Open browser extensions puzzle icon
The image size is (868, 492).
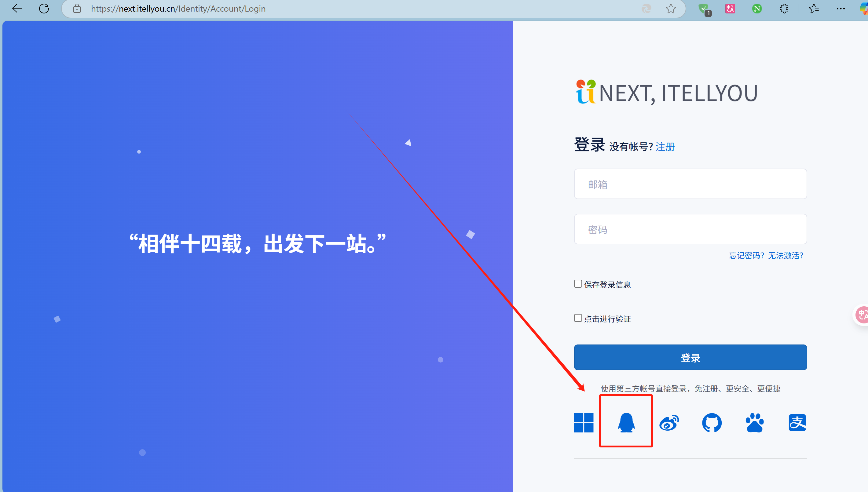tap(784, 9)
